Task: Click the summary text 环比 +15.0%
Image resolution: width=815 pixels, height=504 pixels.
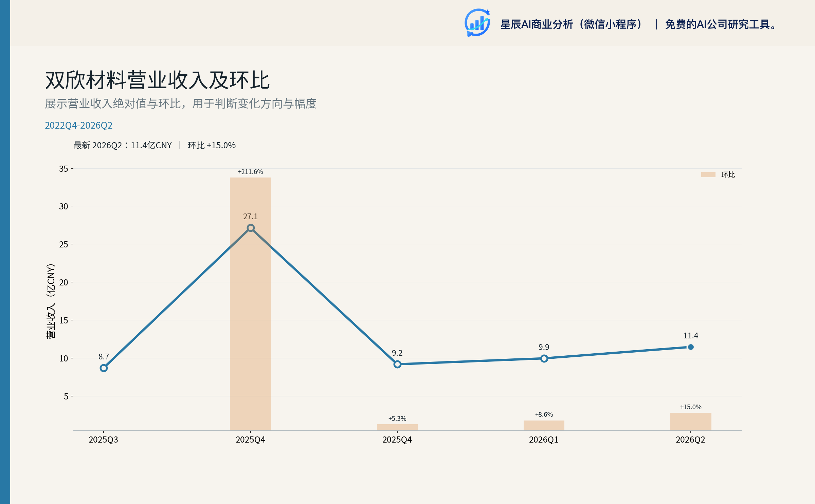Action: [212, 145]
